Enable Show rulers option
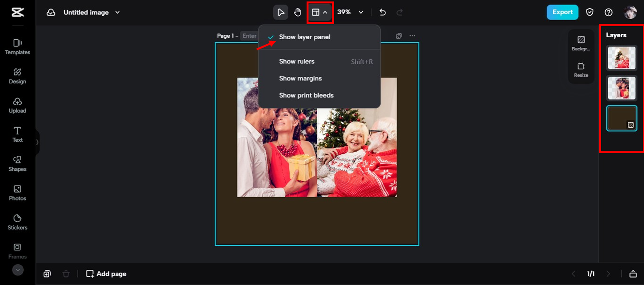The width and height of the screenshot is (644, 285). coord(319,61)
